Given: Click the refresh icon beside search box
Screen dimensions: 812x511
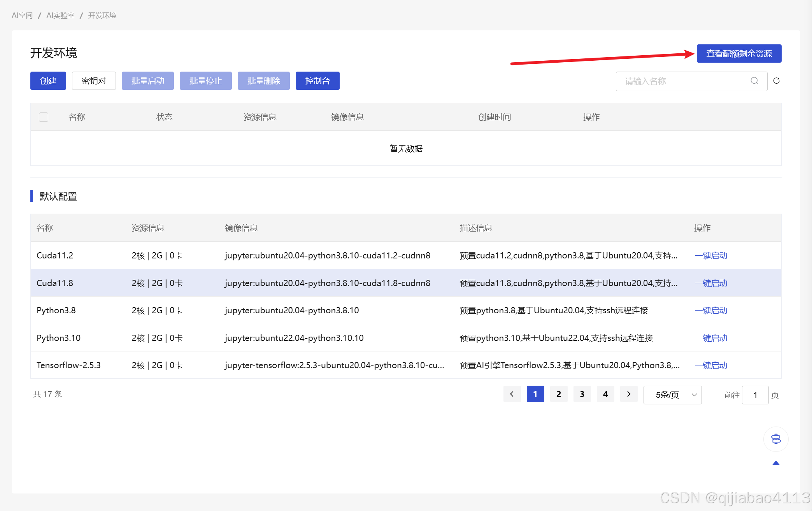Looking at the screenshot, I should 776,81.
